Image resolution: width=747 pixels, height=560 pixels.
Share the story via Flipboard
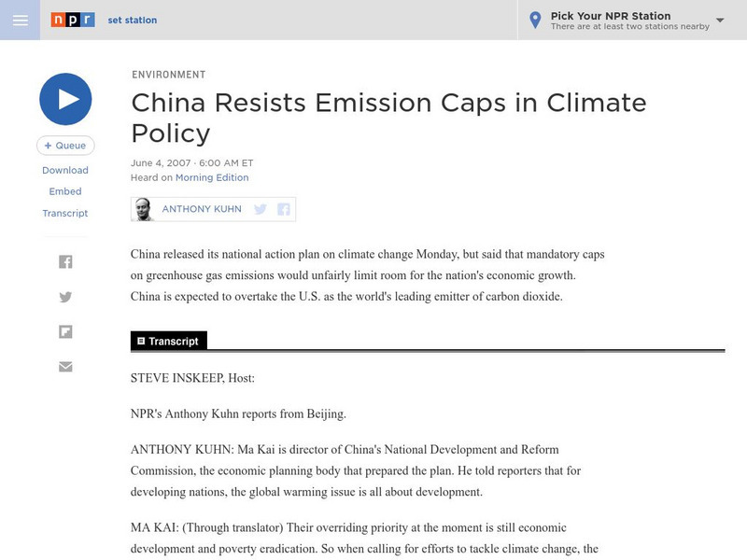pyautogui.click(x=65, y=330)
